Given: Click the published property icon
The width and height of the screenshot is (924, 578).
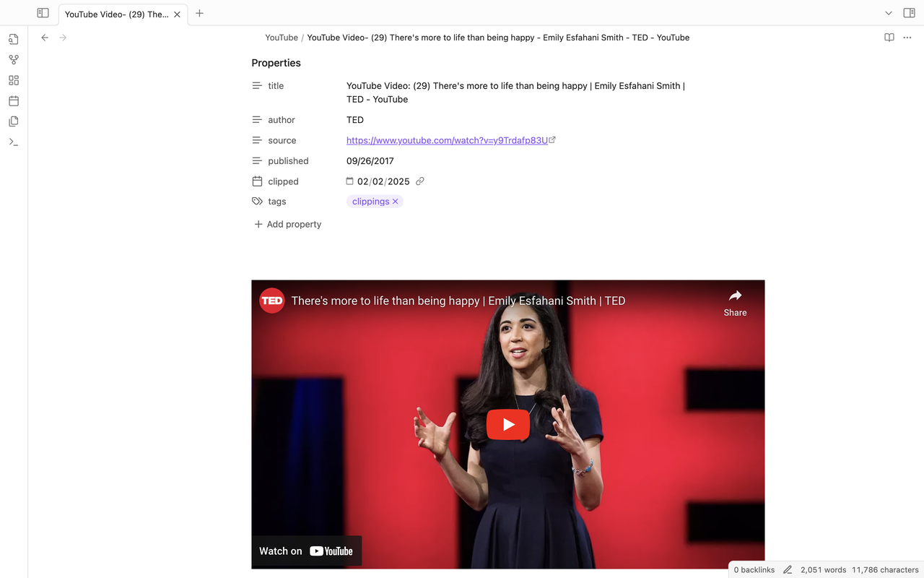Looking at the screenshot, I should click(257, 160).
